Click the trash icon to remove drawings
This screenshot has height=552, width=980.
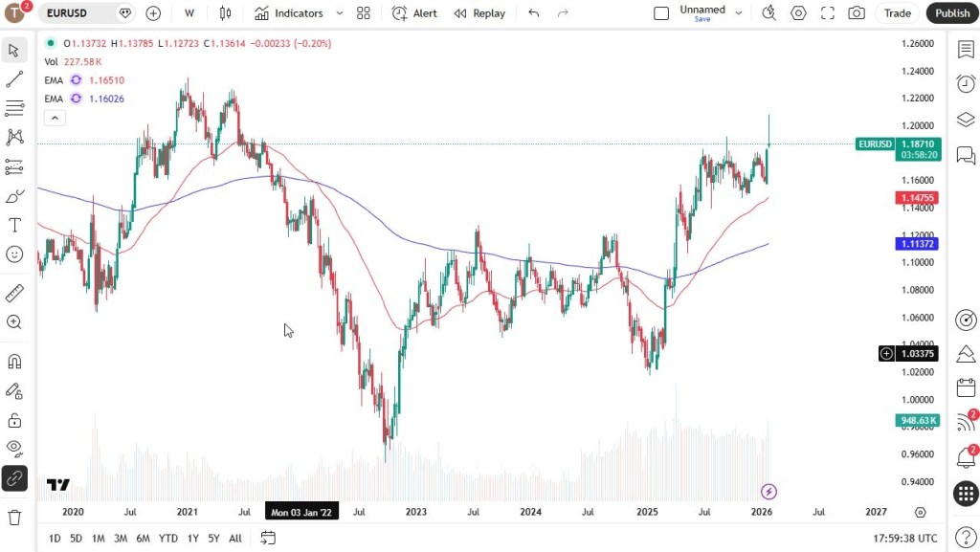coord(14,518)
